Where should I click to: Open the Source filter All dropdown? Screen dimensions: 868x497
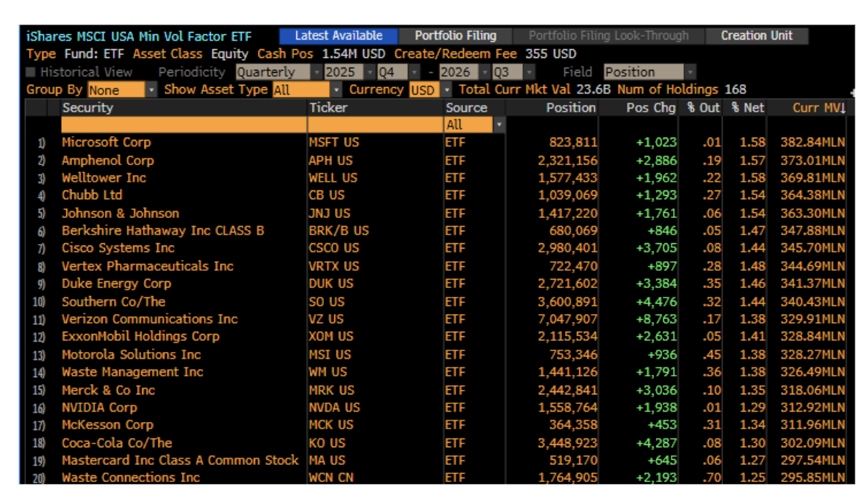pyautogui.click(x=474, y=125)
